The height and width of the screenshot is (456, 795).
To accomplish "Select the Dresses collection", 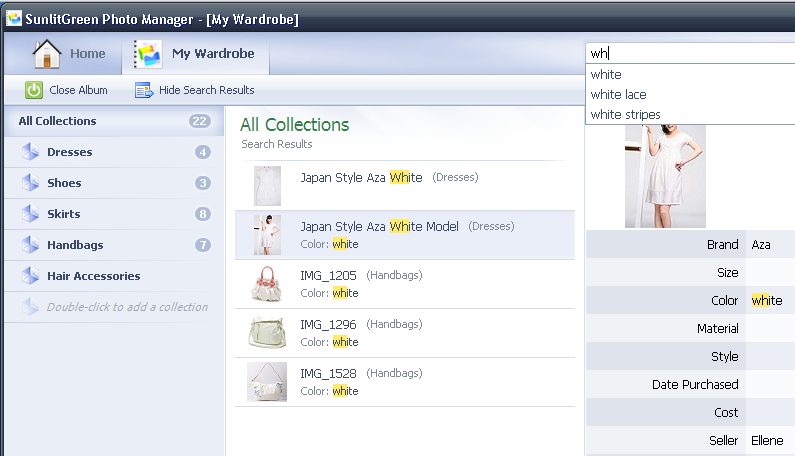I will (x=114, y=152).
